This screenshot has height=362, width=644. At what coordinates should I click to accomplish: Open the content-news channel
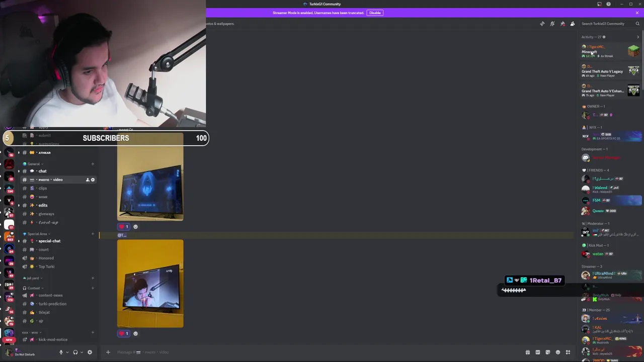coord(58,295)
